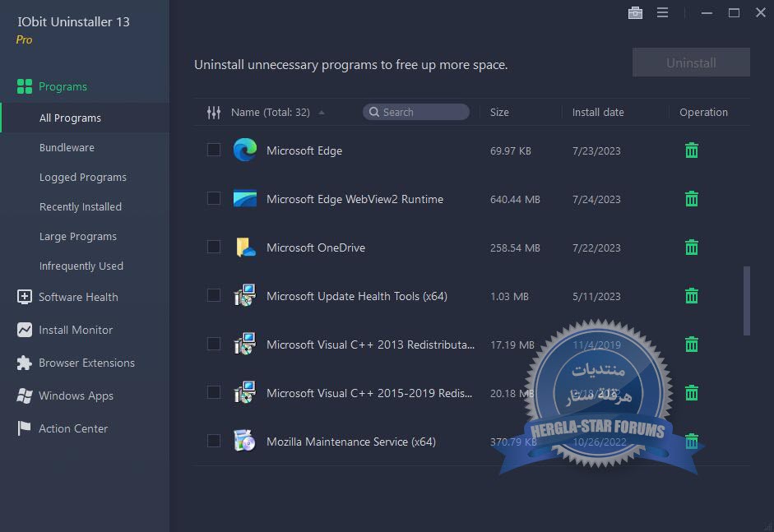Open the Windows Apps section
Image resolution: width=774 pixels, height=532 pixels.
(x=76, y=396)
